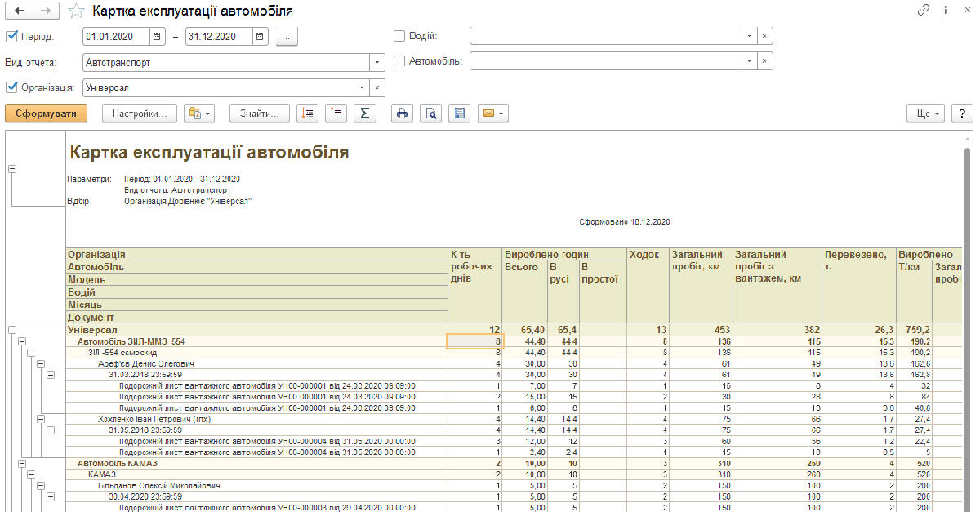
Task: Open calendar for start date 01.01.2020
Action: [x=157, y=36]
